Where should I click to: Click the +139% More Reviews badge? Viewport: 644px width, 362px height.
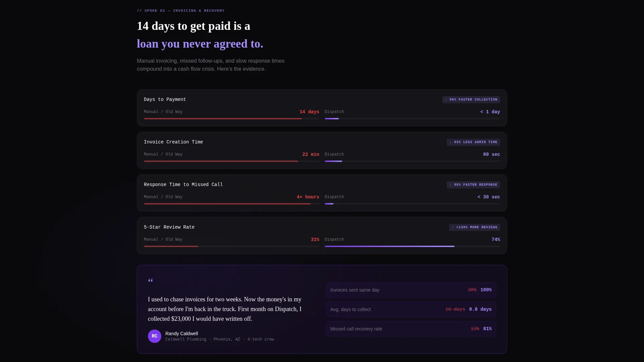[474, 227]
